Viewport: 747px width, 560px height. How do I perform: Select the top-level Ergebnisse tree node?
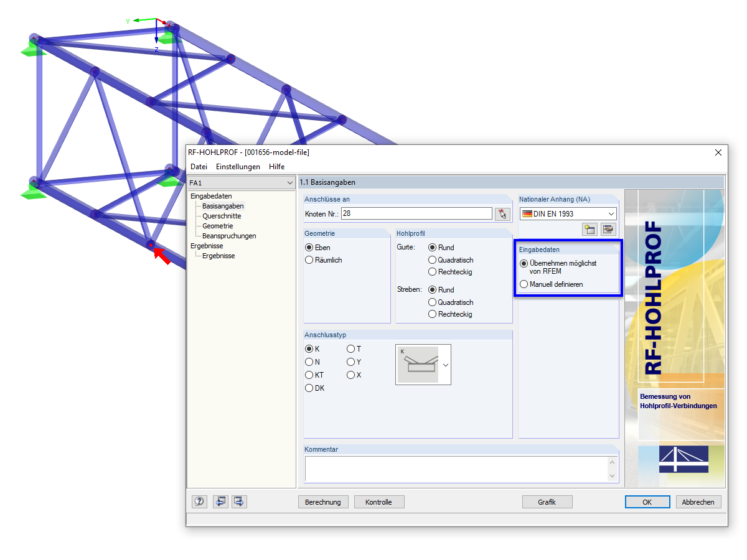click(207, 246)
